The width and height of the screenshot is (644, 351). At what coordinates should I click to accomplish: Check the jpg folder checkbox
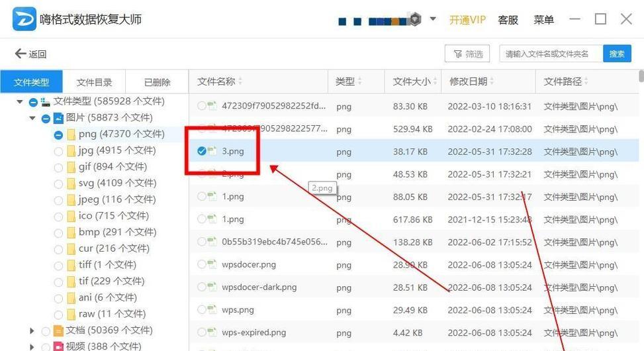[x=58, y=151]
